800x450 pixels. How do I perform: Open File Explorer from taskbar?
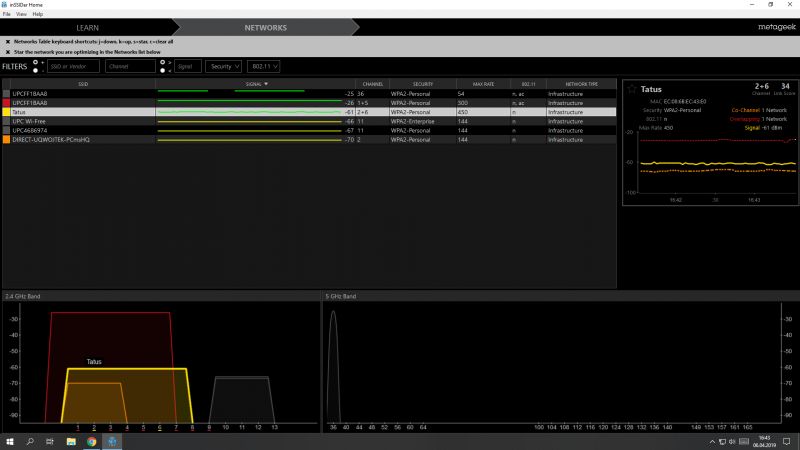pos(71,441)
